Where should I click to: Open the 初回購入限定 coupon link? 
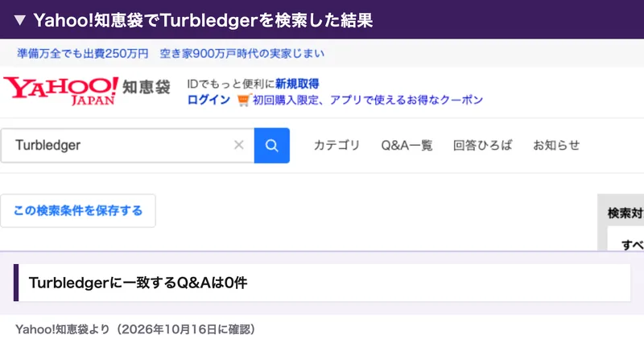(x=368, y=100)
